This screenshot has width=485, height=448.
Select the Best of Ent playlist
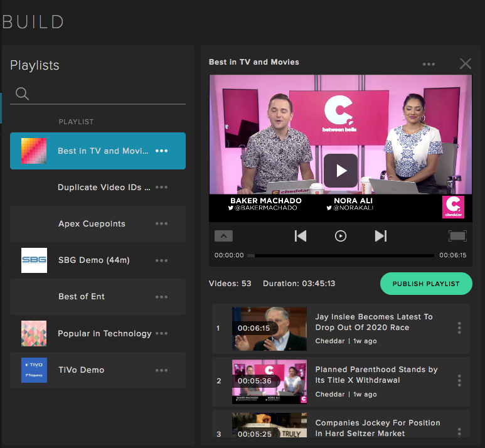(98, 297)
